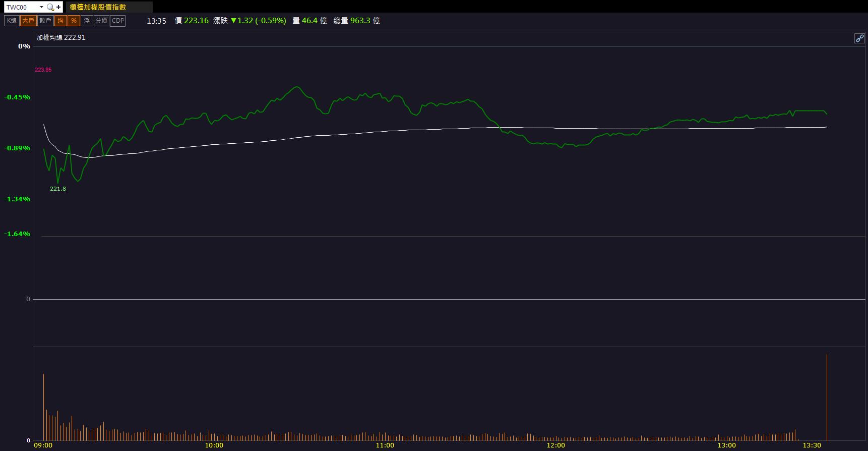The image size is (868, 451).
Task: Click the price value 223.16
Action: coord(196,21)
